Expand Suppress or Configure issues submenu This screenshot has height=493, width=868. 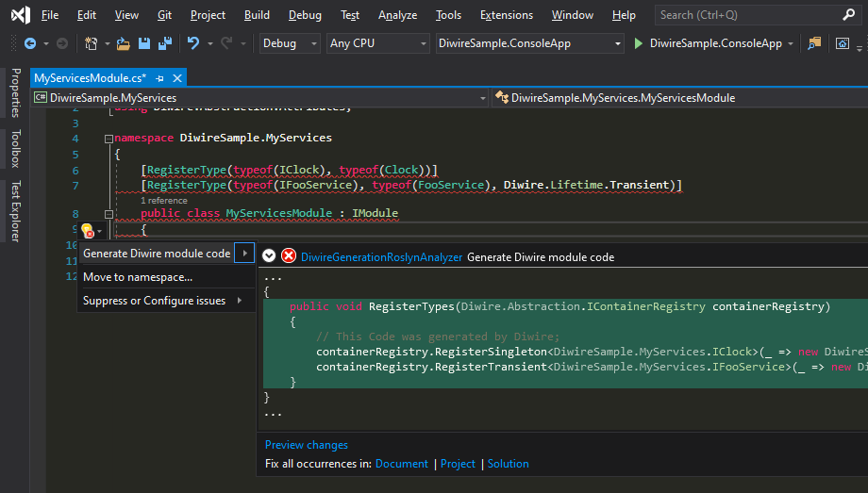click(166, 301)
